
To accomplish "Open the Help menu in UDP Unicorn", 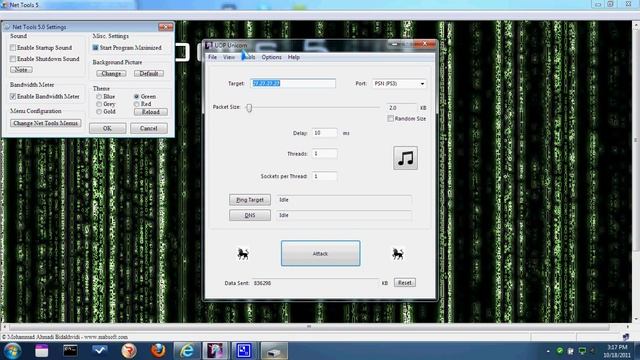I will click(x=293, y=57).
